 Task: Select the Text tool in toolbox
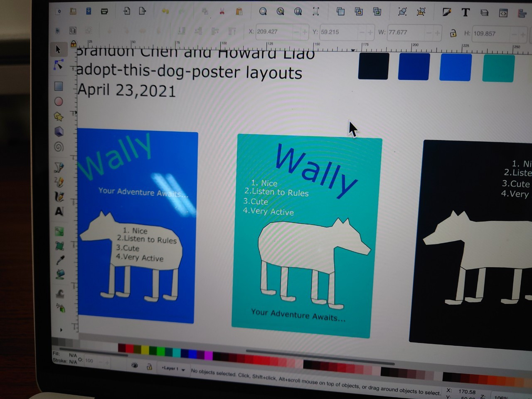[59, 211]
